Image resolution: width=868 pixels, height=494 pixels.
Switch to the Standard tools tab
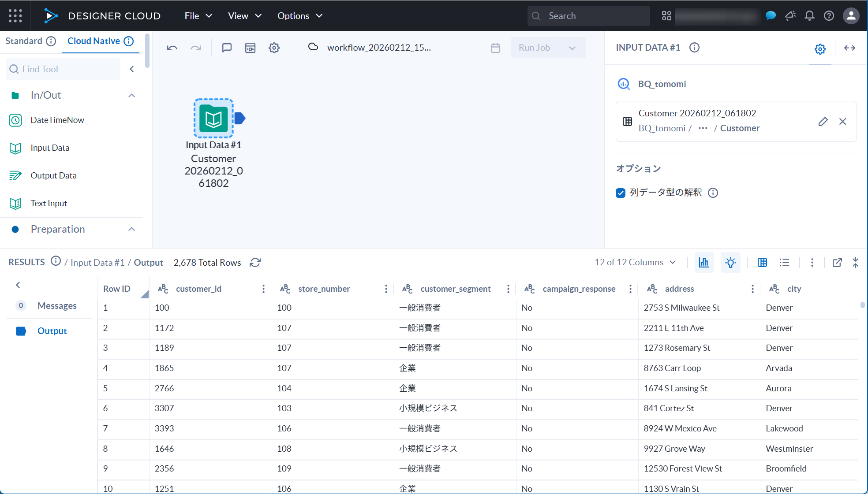pos(24,41)
